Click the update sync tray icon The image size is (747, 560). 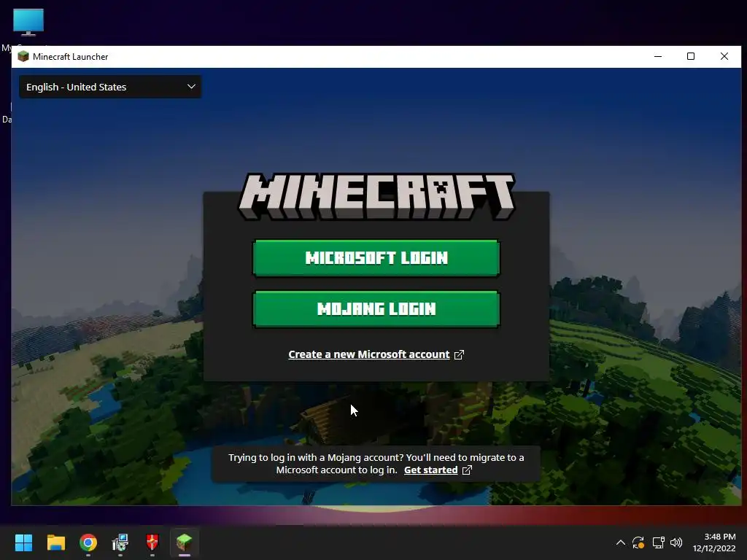pos(638,542)
